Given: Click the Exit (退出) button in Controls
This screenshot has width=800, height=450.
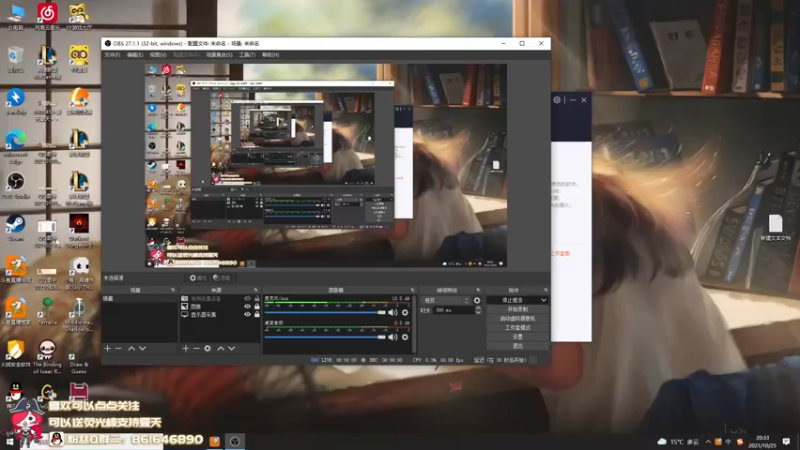Looking at the screenshot, I should tap(517, 346).
